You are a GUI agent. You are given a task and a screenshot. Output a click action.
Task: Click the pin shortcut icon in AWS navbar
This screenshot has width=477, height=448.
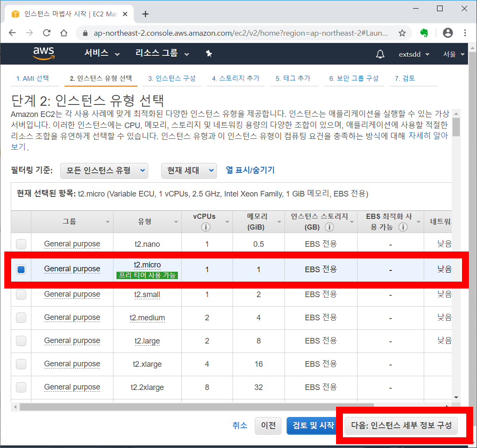click(x=209, y=54)
